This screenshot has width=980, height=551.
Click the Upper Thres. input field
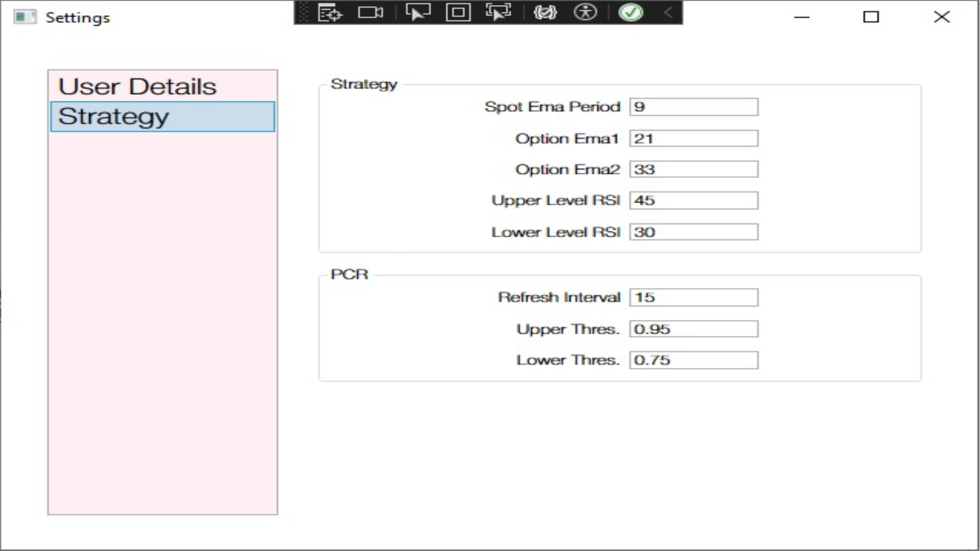(694, 329)
